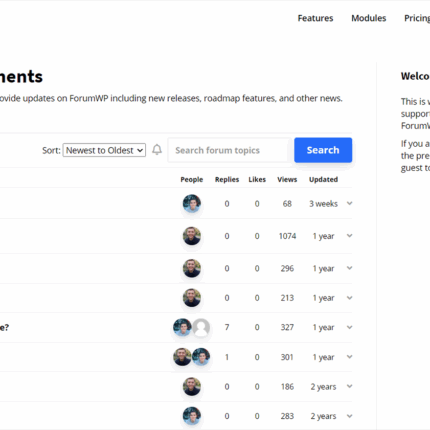Click the second avatar in the 301 views row
Screen dimensions: 430x430
(x=201, y=357)
